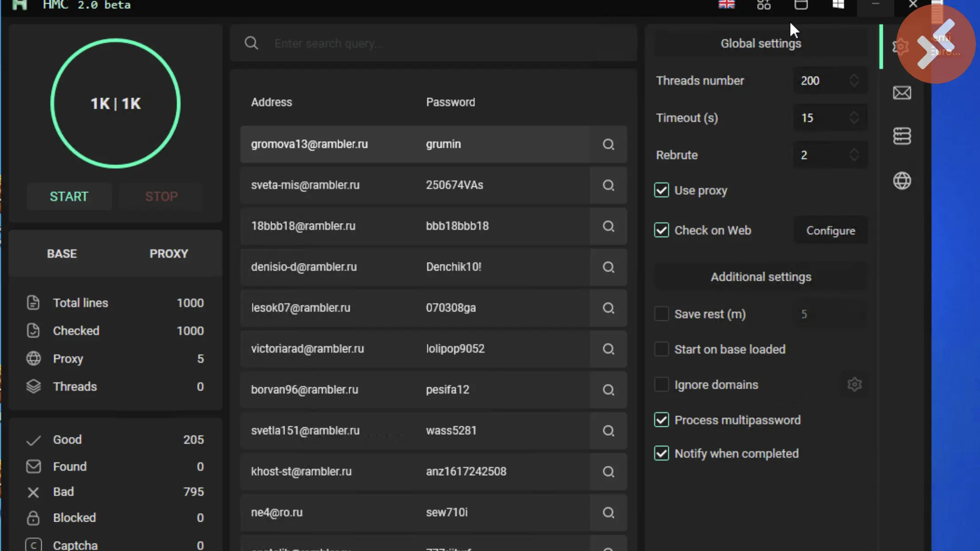Click the Windows logo icon in the titlebar

[838, 4]
